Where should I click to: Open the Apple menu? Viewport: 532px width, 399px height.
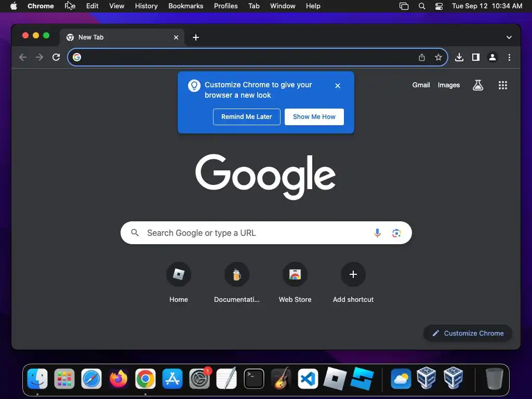point(14,6)
